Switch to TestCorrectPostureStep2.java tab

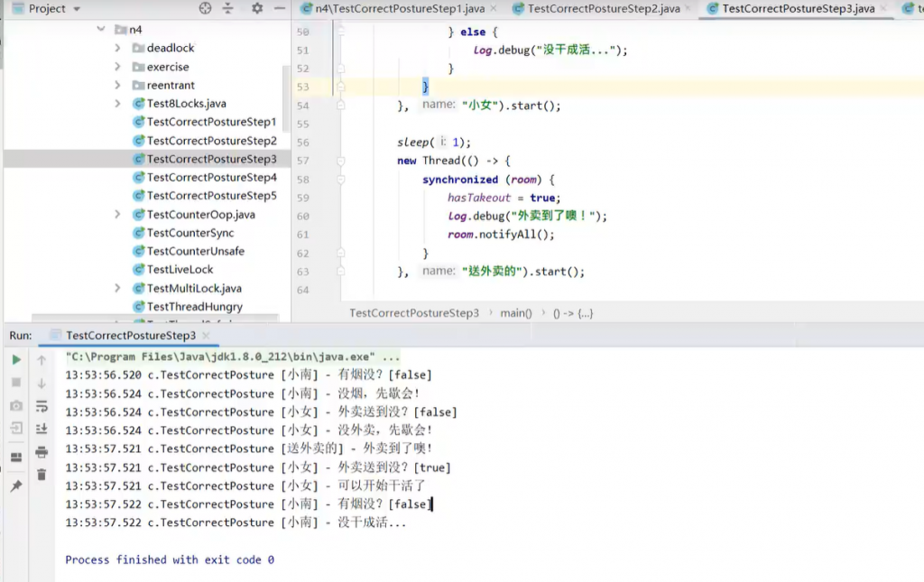(603, 9)
